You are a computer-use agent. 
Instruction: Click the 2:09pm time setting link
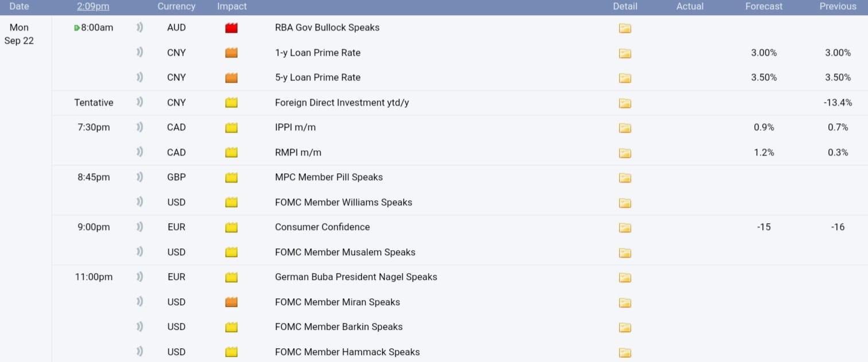point(93,7)
